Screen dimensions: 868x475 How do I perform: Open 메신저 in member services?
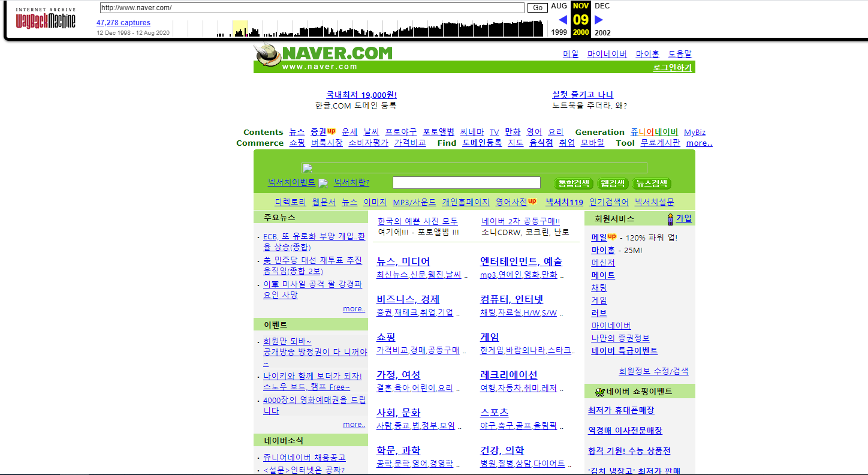point(603,263)
